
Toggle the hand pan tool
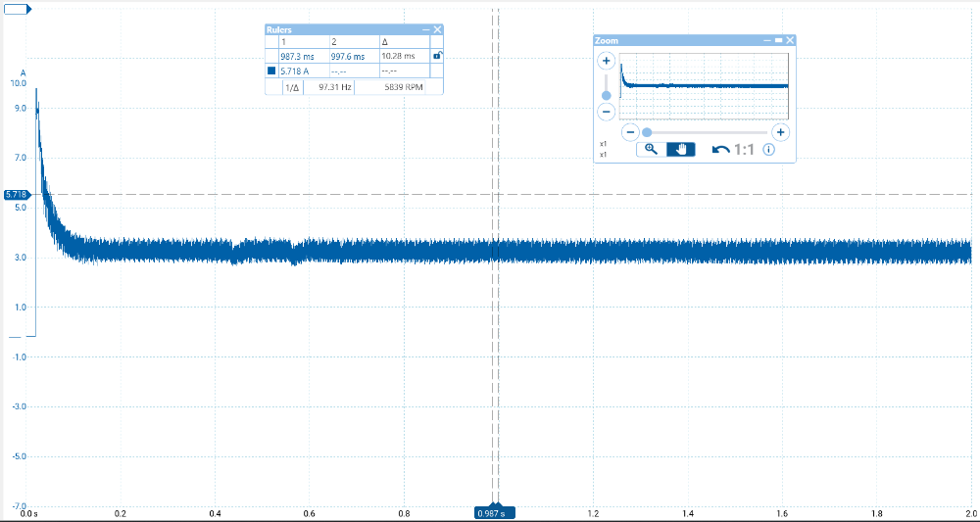pyautogui.click(x=681, y=150)
